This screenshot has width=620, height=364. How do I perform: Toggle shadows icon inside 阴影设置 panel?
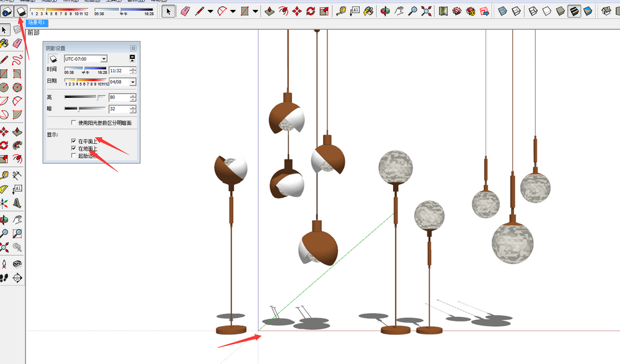click(x=53, y=59)
